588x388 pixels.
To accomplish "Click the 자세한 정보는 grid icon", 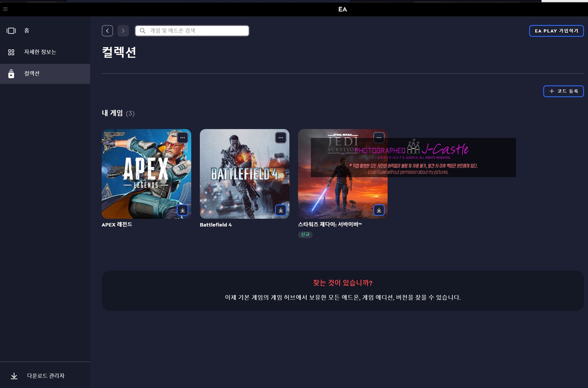I will point(11,52).
